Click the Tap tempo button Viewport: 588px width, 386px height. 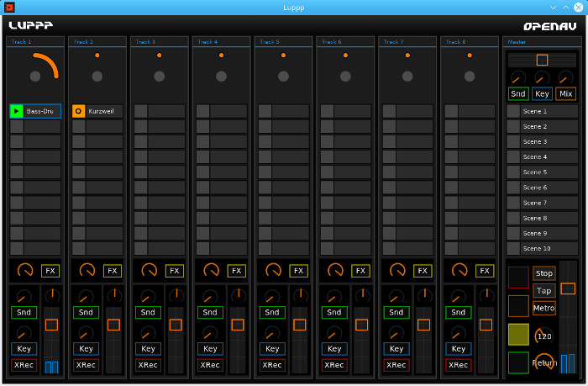544,291
